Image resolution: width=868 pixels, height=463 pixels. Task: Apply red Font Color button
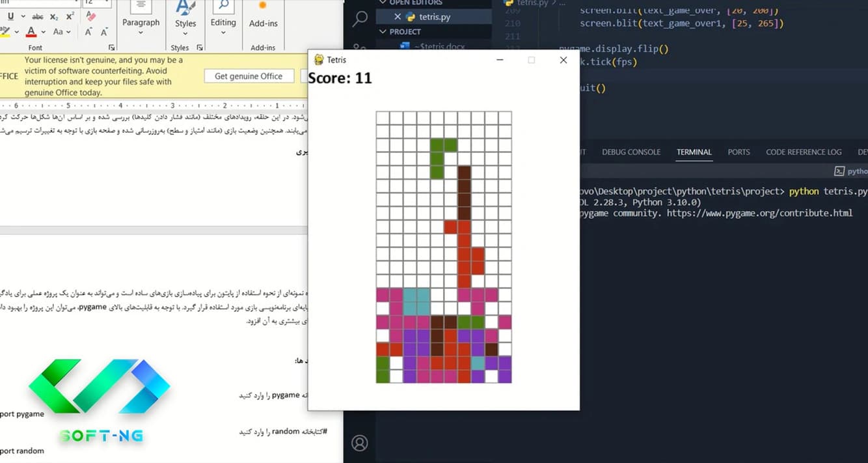[x=31, y=31]
